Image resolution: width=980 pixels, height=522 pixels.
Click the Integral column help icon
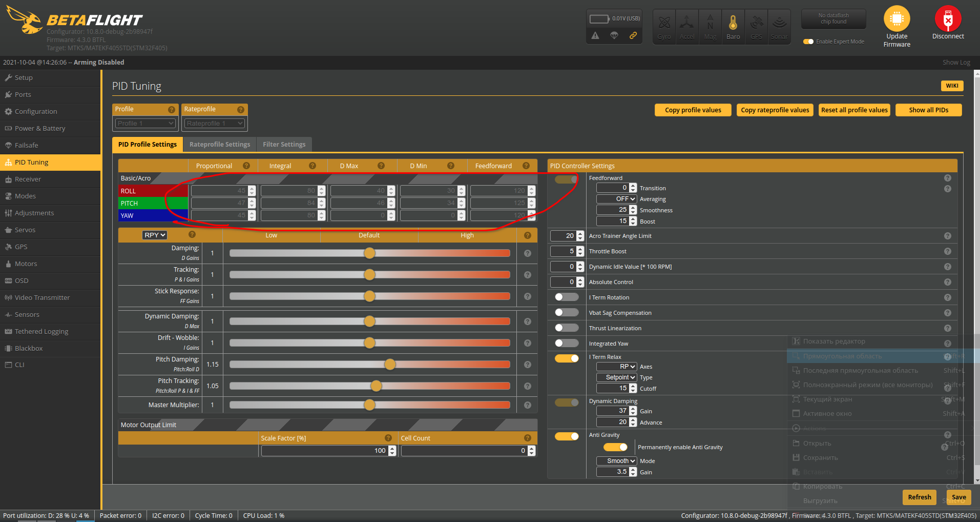[312, 166]
